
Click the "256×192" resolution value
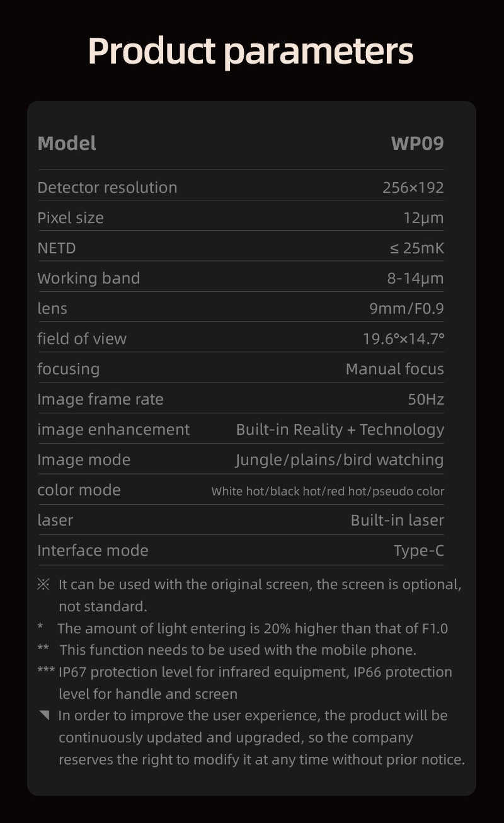pyautogui.click(x=413, y=187)
